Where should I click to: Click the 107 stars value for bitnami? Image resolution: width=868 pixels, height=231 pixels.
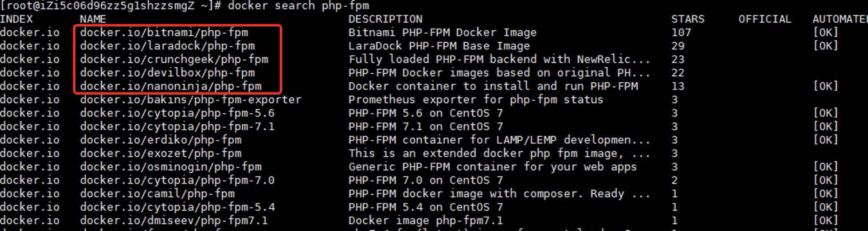pos(681,32)
